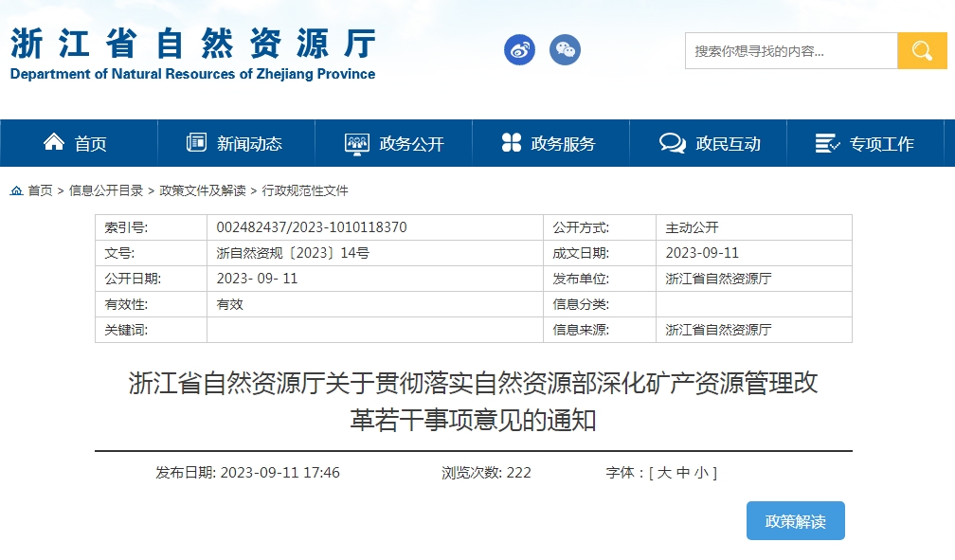Click the 信息分类: label cell
Viewport: 955px width, 560px height.
coord(600,304)
